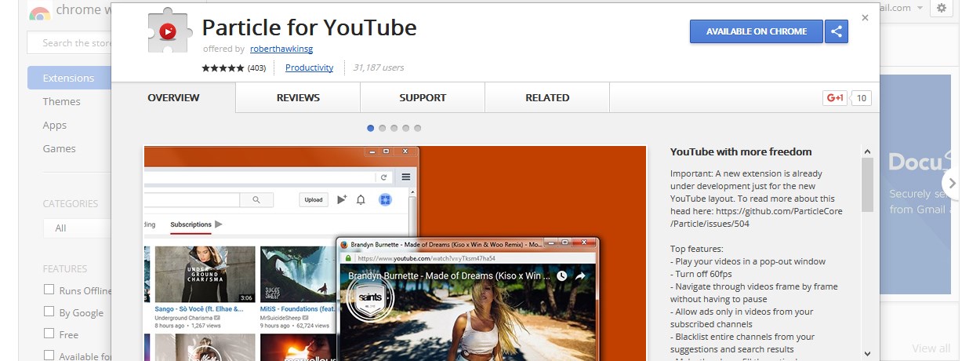This screenshot has width=980, height=361.
Task: Click the hamburger menu in the screenshot browser
Action: point(406,177)
